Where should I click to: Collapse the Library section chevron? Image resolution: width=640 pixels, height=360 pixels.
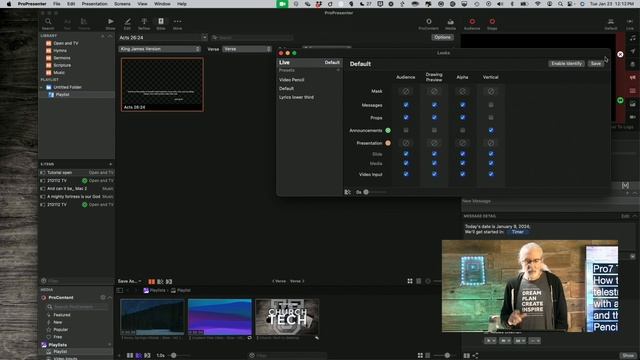click(109, 36)
